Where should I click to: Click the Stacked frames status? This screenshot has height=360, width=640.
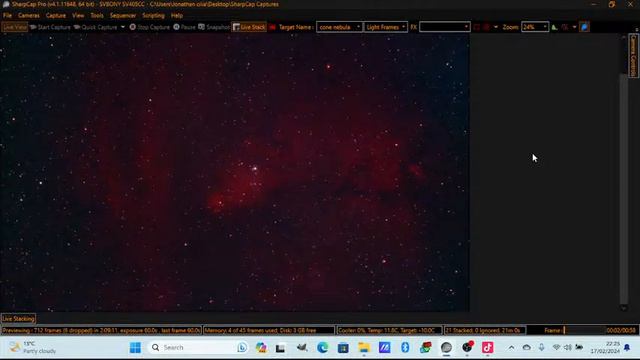pos(485,330)
